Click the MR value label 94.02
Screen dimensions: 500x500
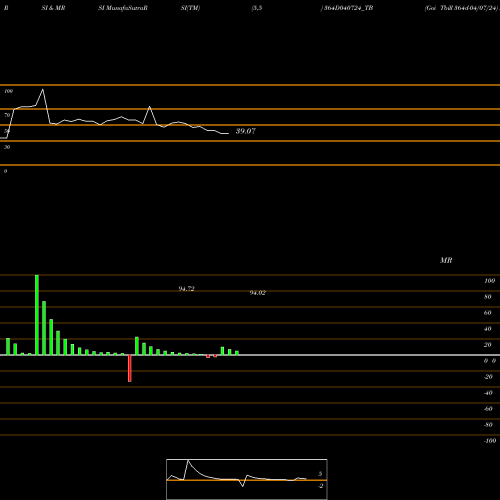tap(258, 293)
